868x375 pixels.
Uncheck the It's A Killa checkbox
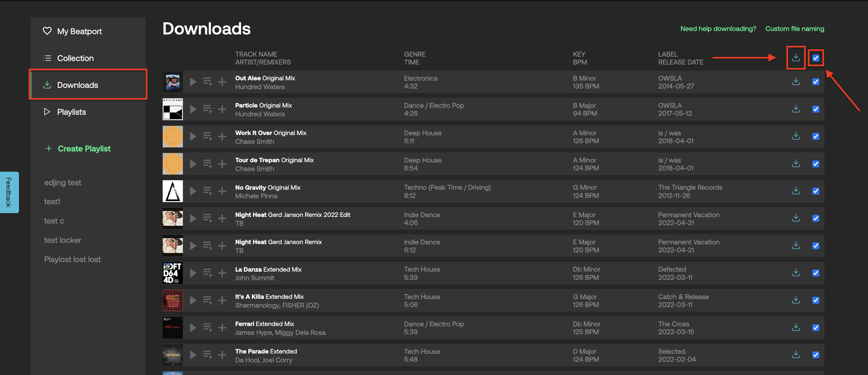coord(816,300)
